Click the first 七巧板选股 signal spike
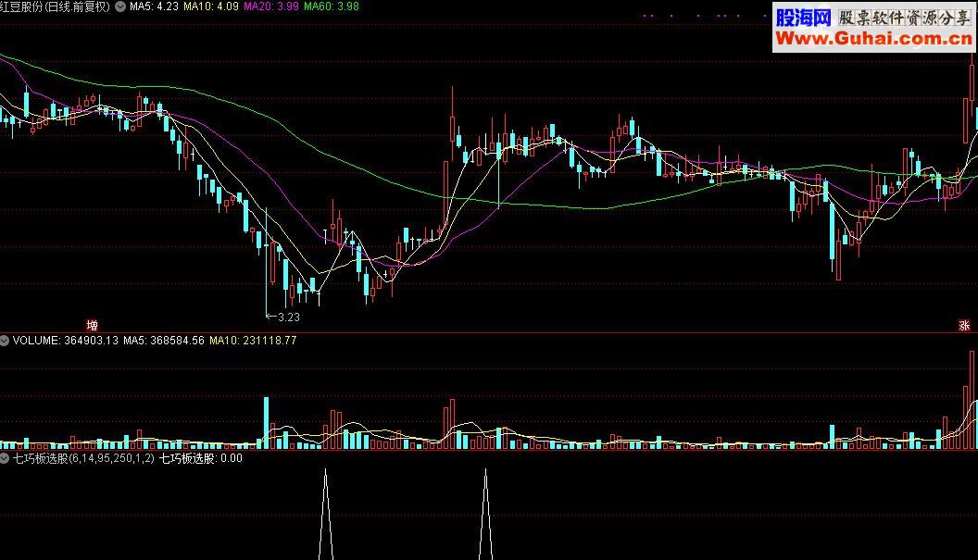978x560 pixels. tap(326, 515)
